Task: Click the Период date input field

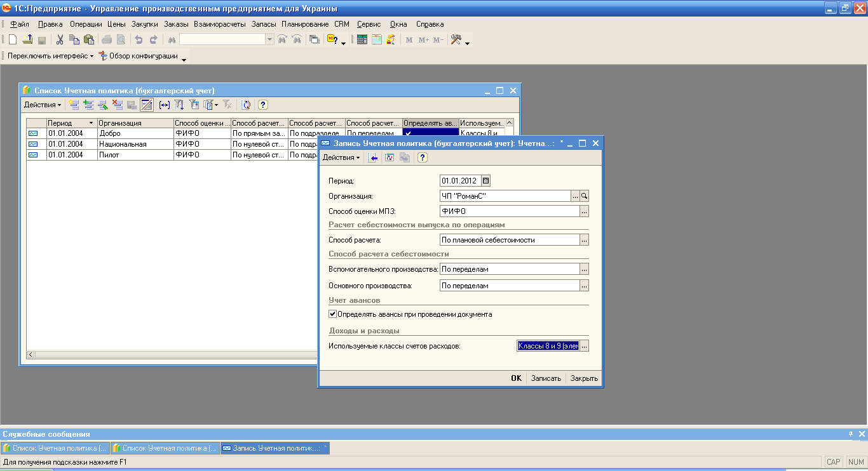Action: (461, 181)
